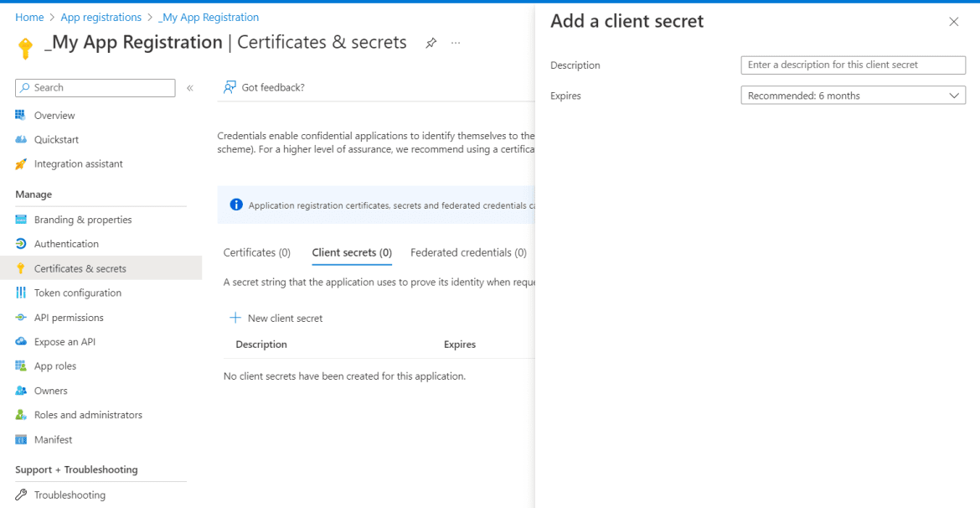Click the Integration assistant rocket icon
The image size is (980, 508).
21,164
